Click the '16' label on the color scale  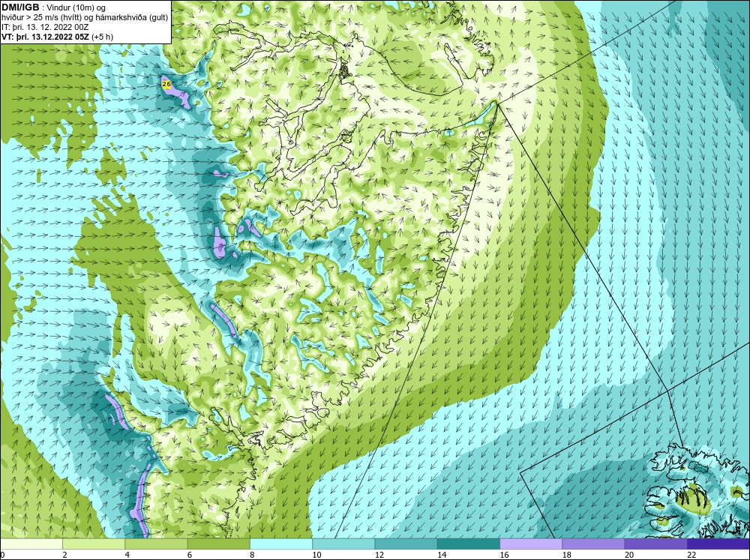tap(504, 555)
